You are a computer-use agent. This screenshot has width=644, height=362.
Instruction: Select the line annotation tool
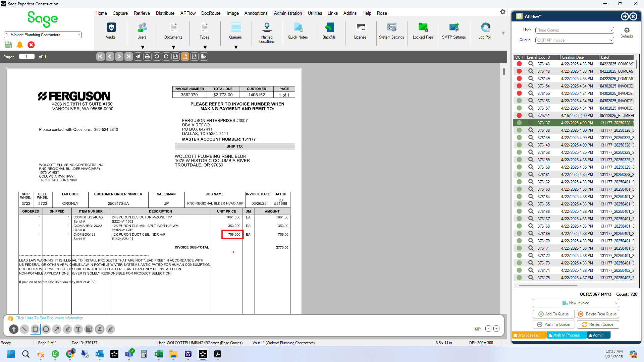tap(24, 329)
